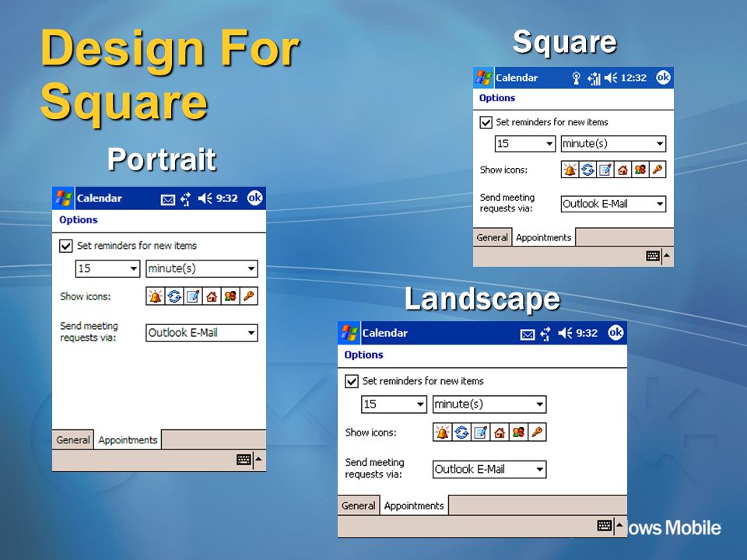Click the ok button in Portrait view

click(255, 198)
